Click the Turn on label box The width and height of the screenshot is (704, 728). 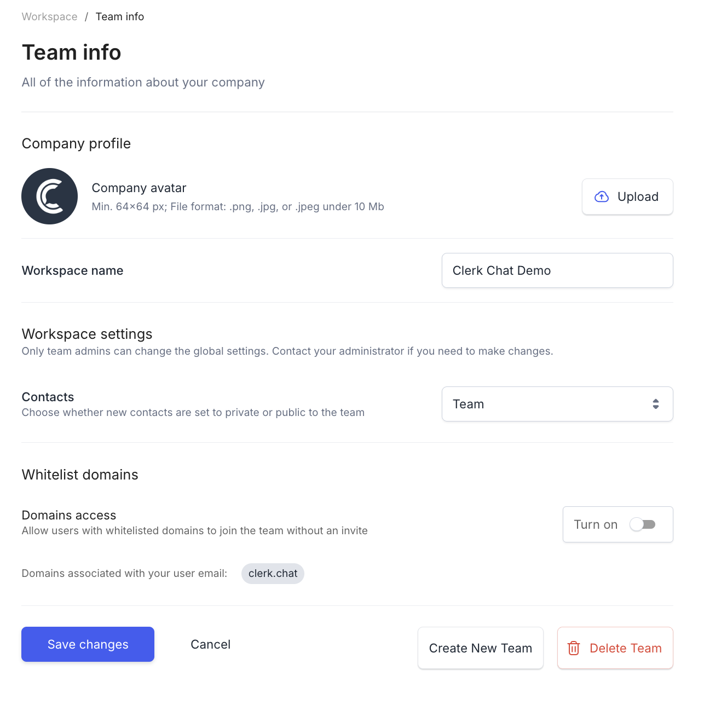click(596, 524)
